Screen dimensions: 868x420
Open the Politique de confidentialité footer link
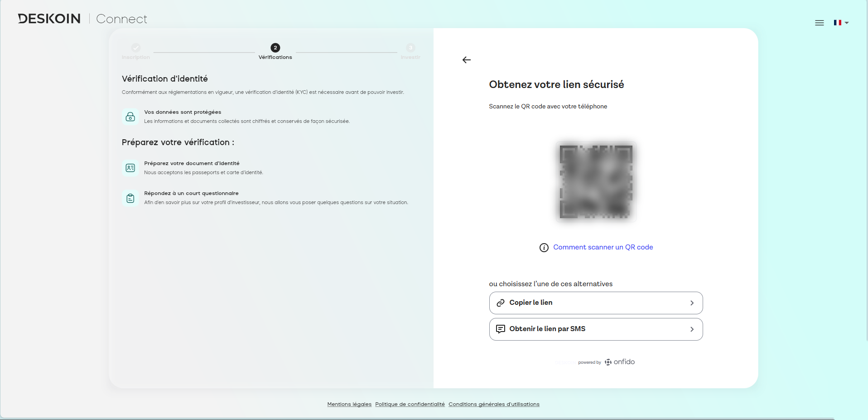pyautogui.click(x=409, y=404)
